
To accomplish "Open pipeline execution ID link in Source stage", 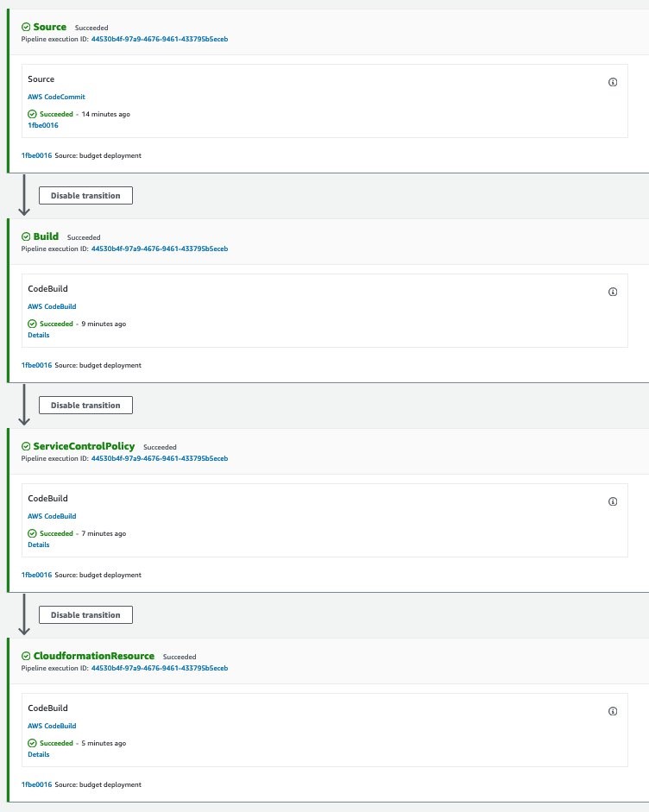I will (x=160, y=39).
